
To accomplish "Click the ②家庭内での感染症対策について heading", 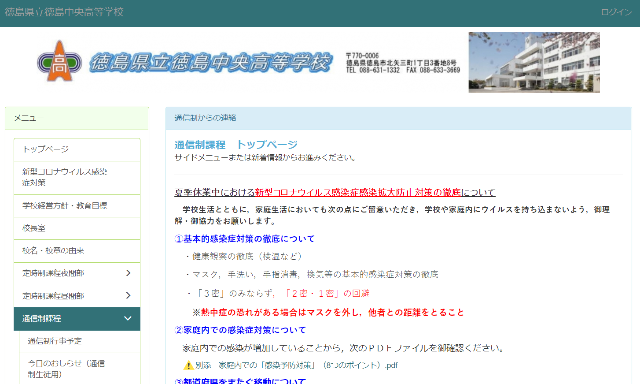I will coord(240,330).
